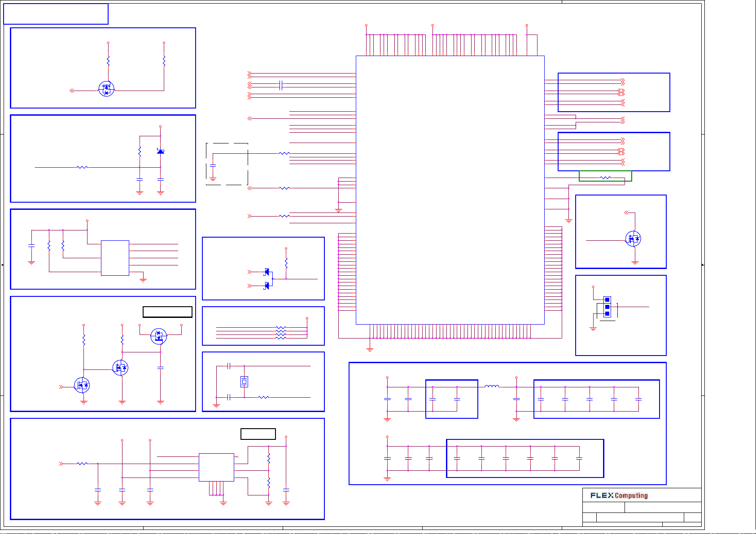Select the Schottky diode in the second left block
This screenshot has height=534, width=756.
[x=160, y=151]
